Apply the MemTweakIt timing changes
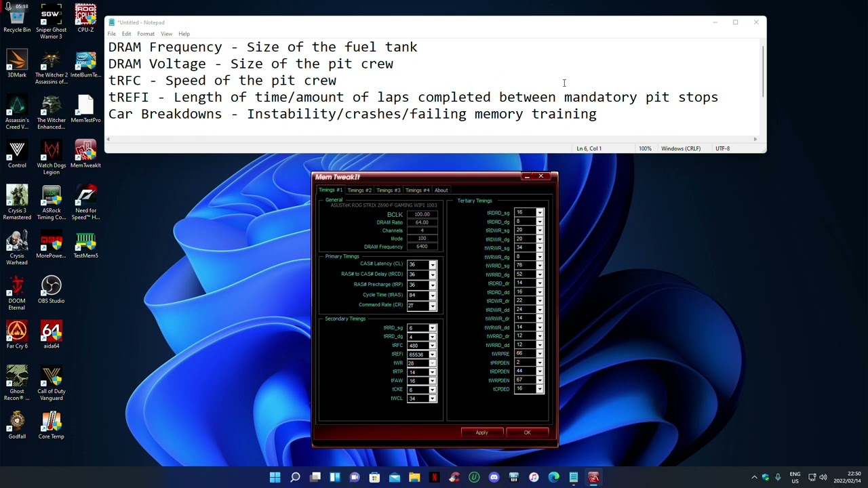This screenshot has height=488, width=868. tap(481, 432)
